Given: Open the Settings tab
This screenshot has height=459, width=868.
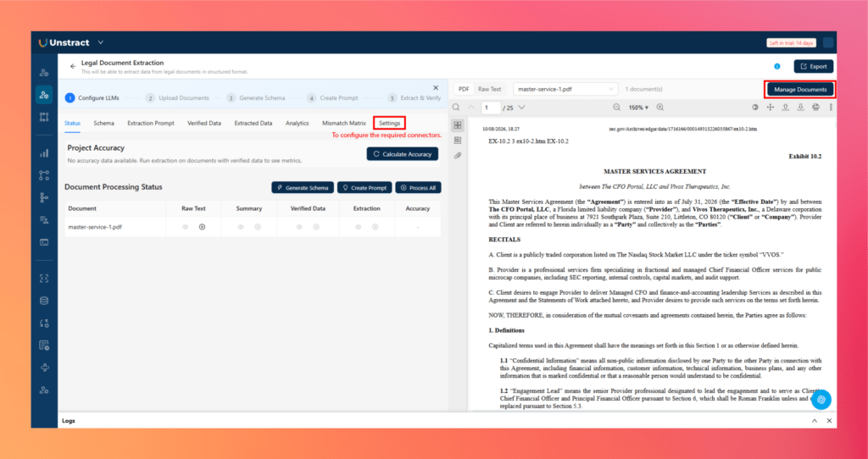Looking at the screenshot, I should (x=390, y=124).
